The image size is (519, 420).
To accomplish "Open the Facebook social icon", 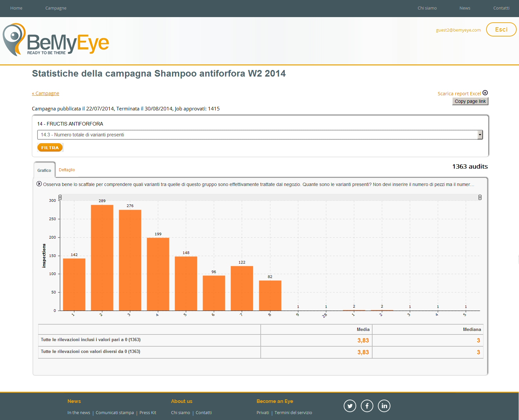I will click(x=367, y=406).
